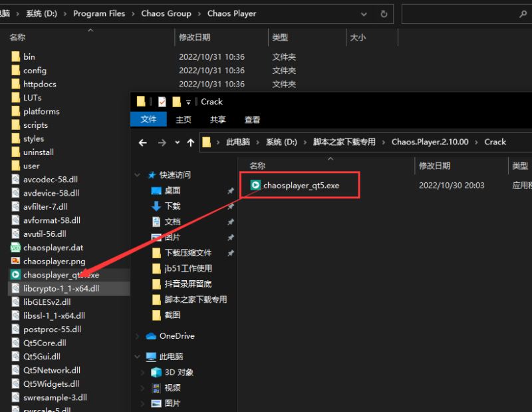Open 下载压缩文件 folder in quick access

[188, 253]
